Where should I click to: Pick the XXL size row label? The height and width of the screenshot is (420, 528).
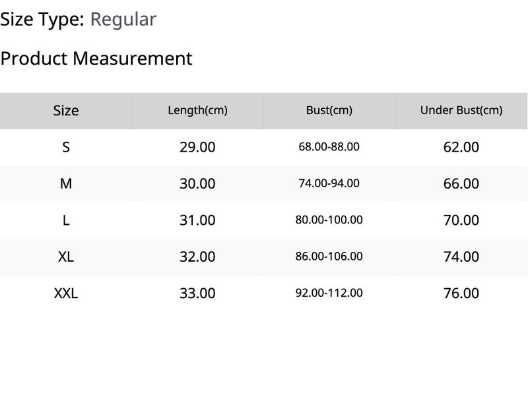[66, 293]
